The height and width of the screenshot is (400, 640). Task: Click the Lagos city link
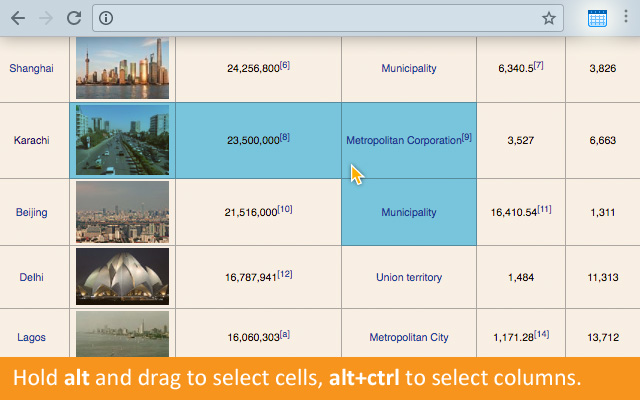pos(31,338)
